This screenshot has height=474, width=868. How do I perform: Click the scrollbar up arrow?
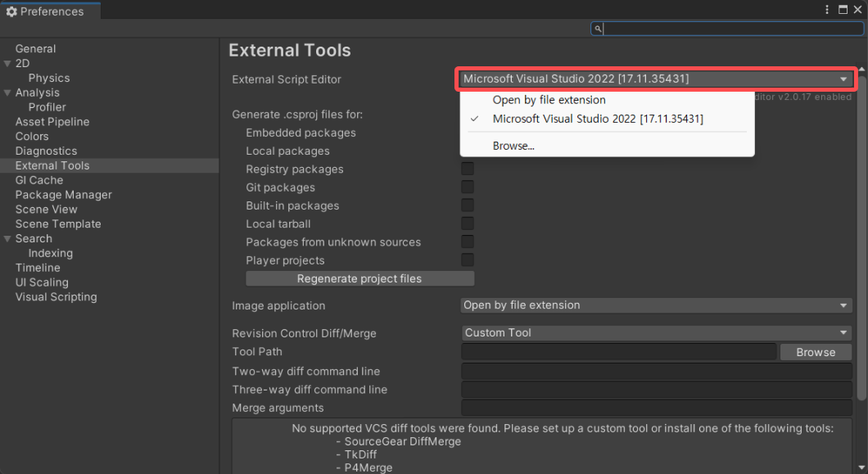click(x=861, y=69)
